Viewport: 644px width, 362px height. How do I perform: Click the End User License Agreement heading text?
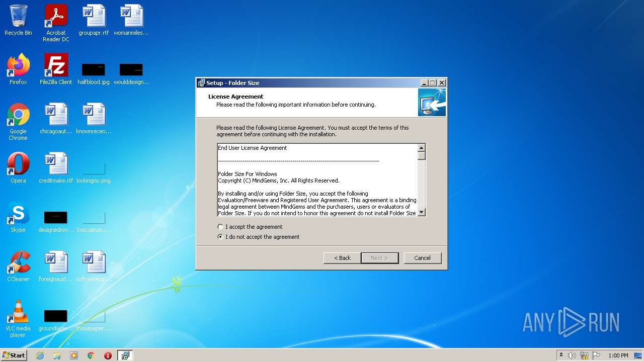(253, 148)
